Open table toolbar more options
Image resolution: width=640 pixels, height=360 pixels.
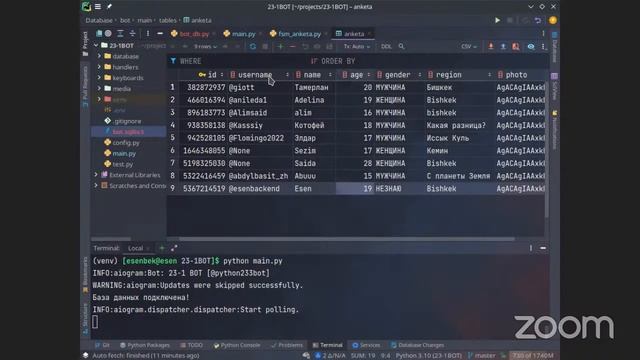point(543,47)
